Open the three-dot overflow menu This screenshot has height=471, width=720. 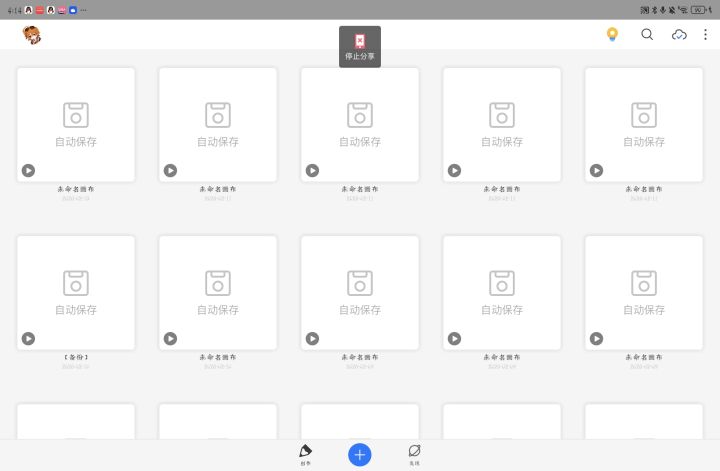tap(705, 34)
